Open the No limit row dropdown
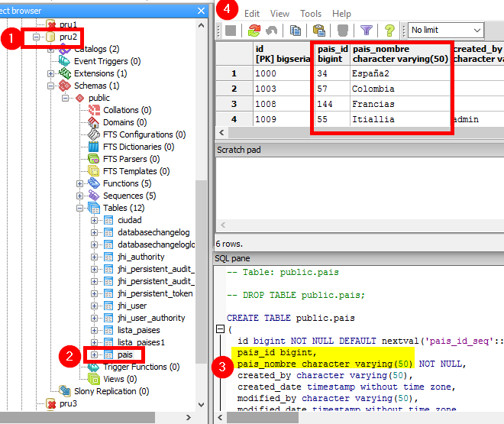 point(446,31)
